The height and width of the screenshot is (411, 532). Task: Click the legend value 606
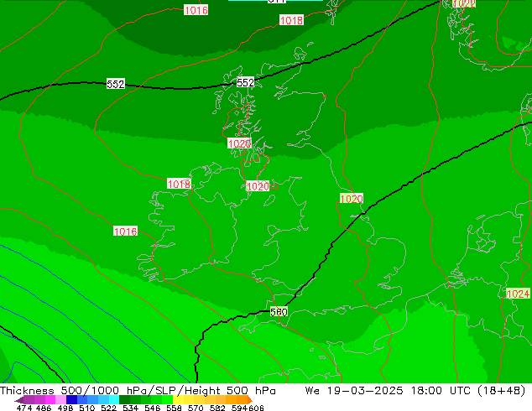tap(256, 408)
